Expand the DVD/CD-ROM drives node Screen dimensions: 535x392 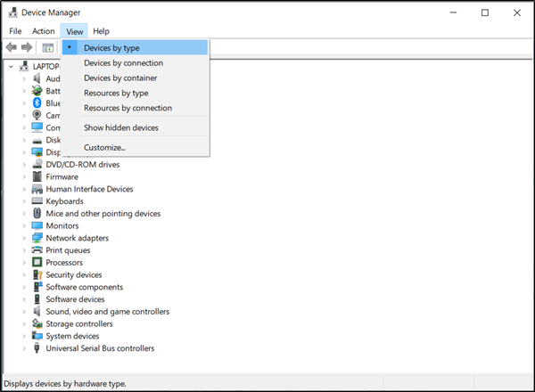tap(24, 165)
